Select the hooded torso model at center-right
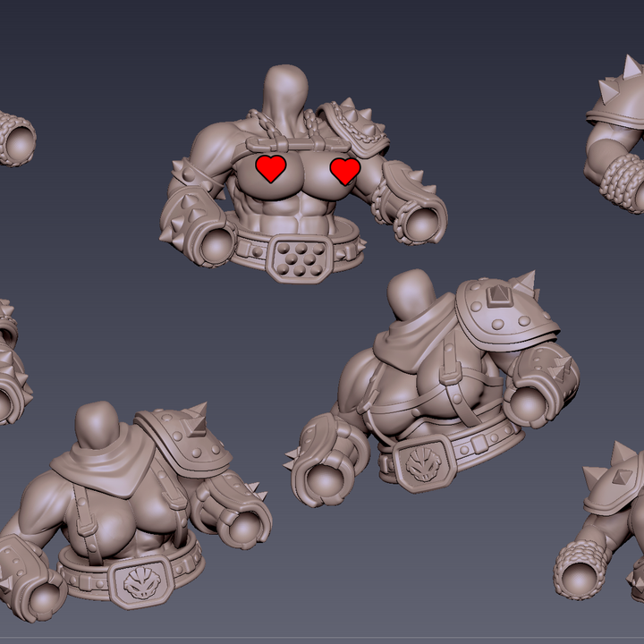 [x=431, y=388]
